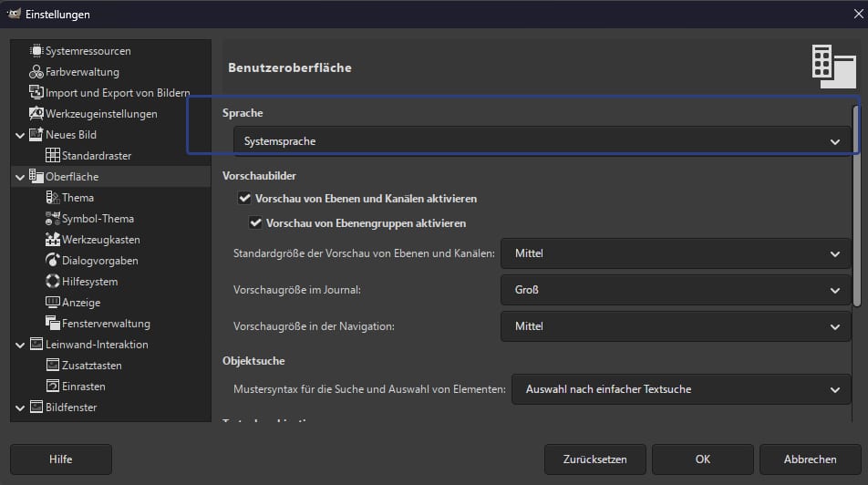Screen dimensions: 868x485
Task: Go to the Thema settings page
Action: tap(77, 198)
